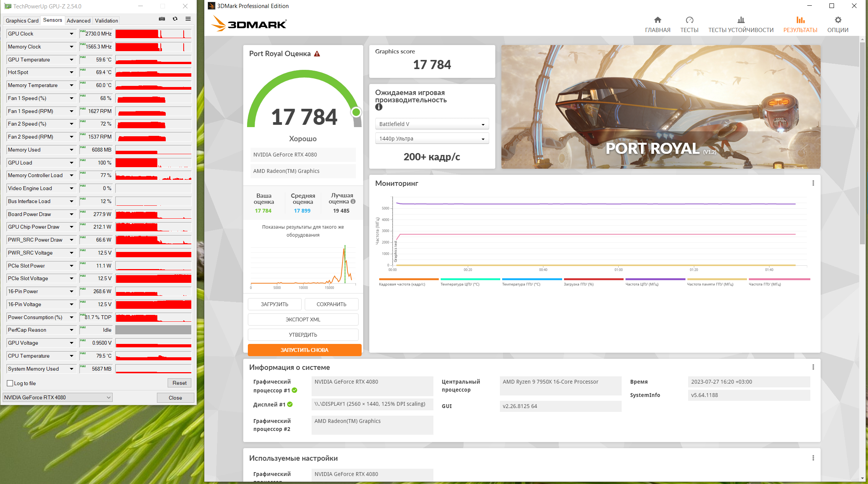Open the NVIDIA GeForce RTX 4080 GPU selector
The height and width of the screenshot is (484, 868).
point(57,397)
